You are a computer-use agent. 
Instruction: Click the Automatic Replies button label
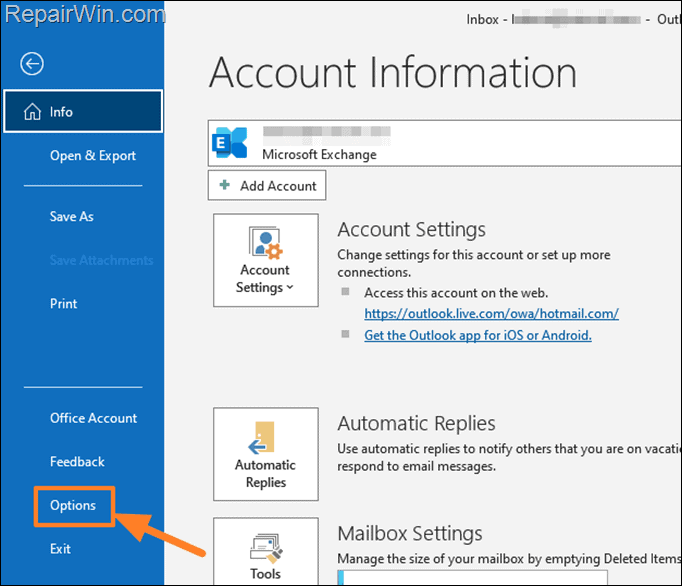click(x=265, y=474)
